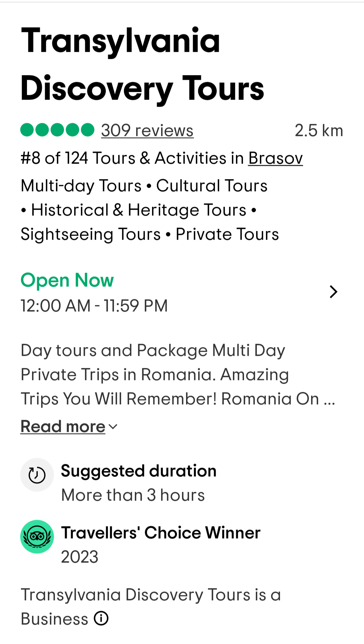
Task: Tap the Open Now status text
Action: coord(67,280)
